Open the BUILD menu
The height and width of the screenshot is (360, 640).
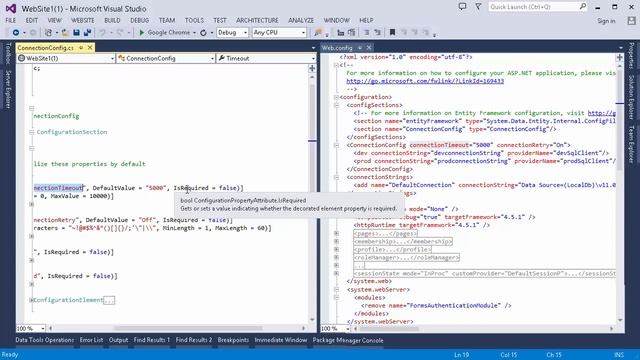point(112,20)
